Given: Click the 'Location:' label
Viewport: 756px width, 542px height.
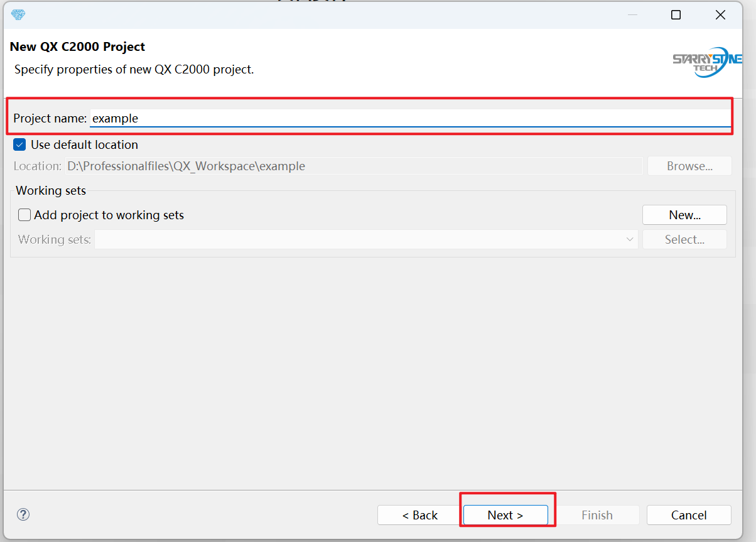Looking at the screenshot, I should pyautogui.click(x=38, y=166).
